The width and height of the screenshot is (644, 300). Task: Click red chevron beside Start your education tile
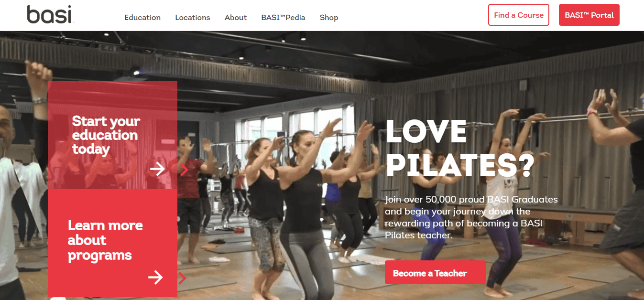point(184,169)
